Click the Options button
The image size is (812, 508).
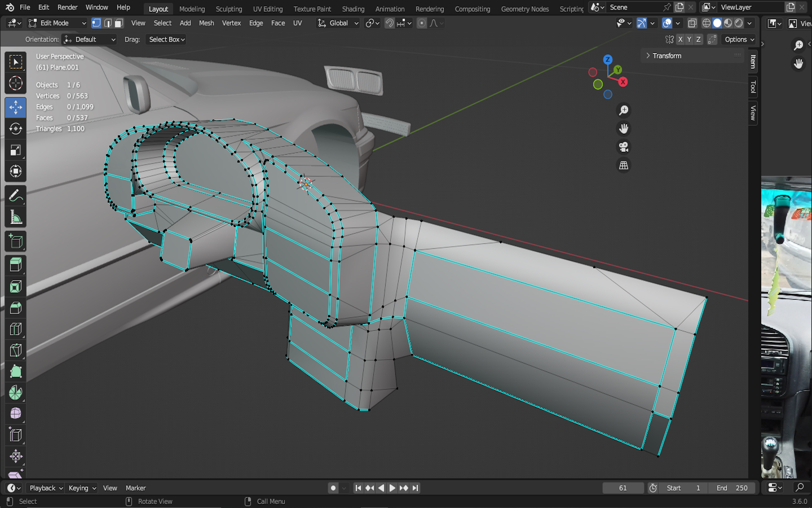[x=739, y=40]
